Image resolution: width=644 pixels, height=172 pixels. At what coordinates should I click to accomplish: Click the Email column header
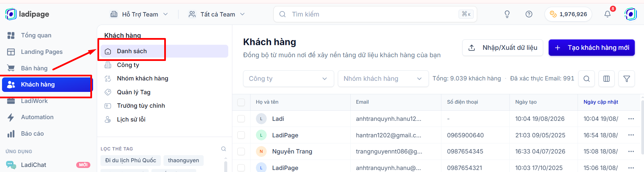click(x=362, y=102)
